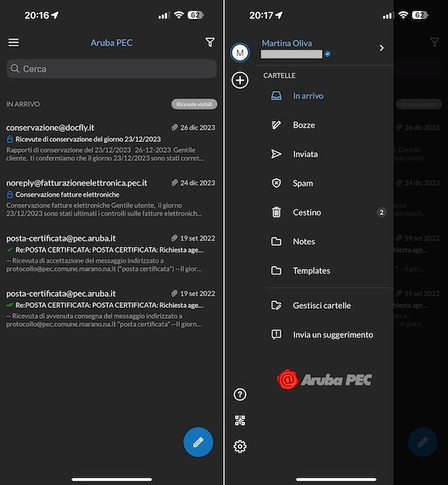Tap double green check on consegna email
The width and height of the screenshot is (448, 485).
10,305
